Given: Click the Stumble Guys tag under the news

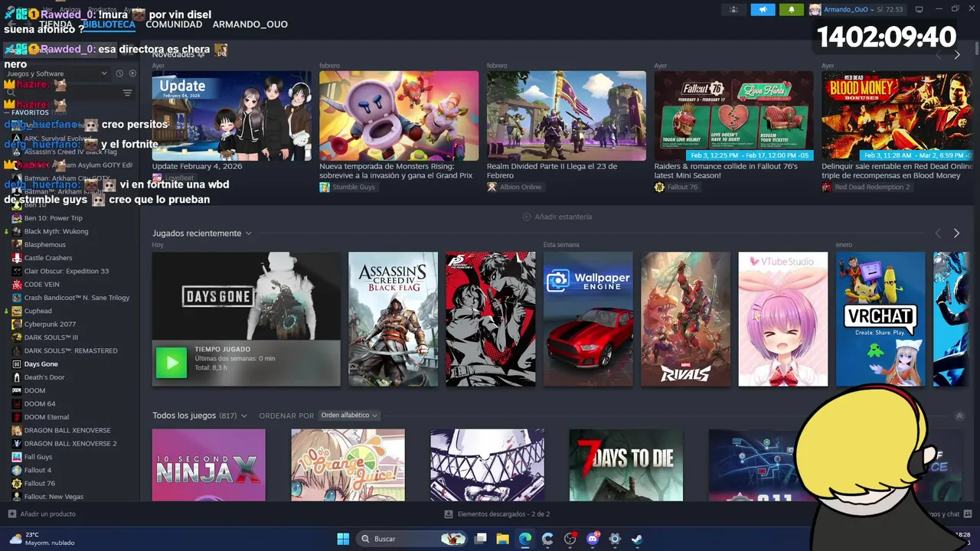Looking at the screenshot, I should (x=348, y=187).
